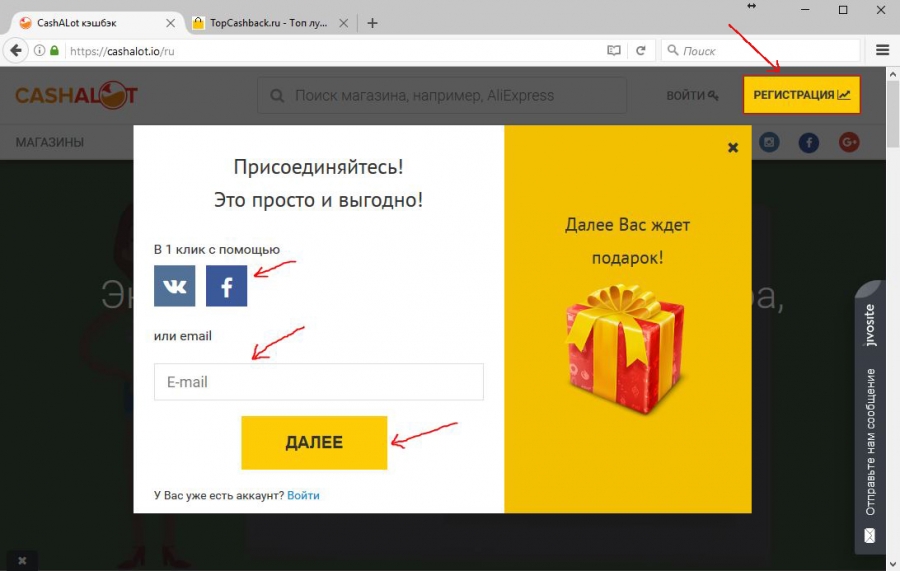This screenshot has height=571, width=900.
Task: Switch to the TopCashback.ru tab
Action: pos(268,23)
